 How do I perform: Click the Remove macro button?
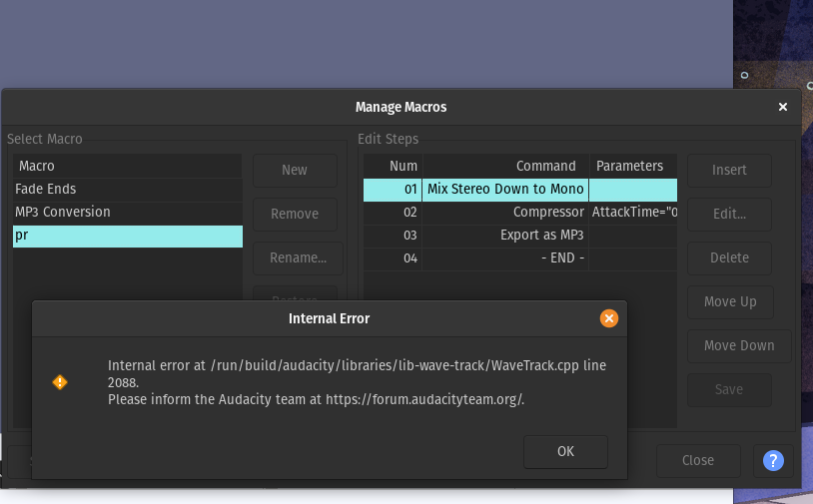[295, 214]
